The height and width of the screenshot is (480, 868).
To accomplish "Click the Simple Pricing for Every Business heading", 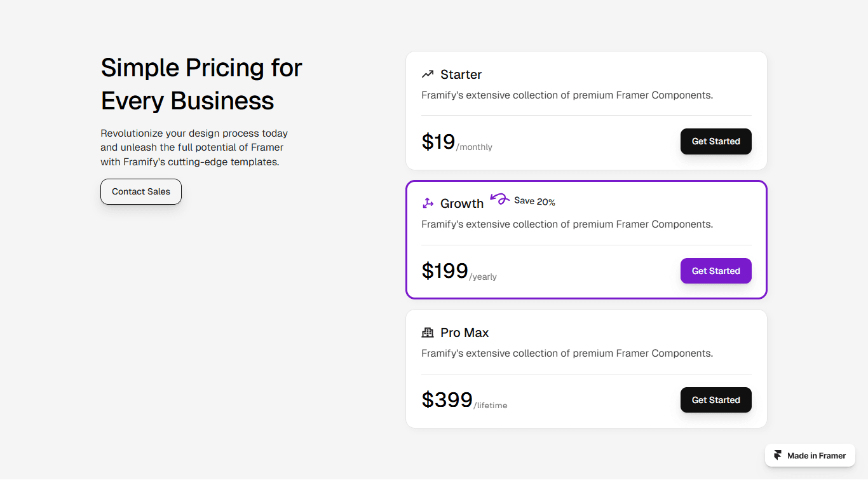I will tap(201, 84).
